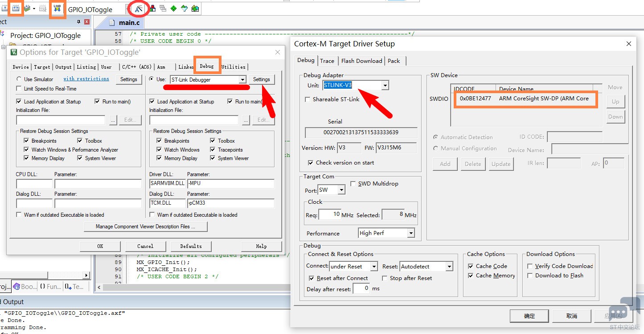Open the Output tab in Options dialog
The width and height of the screenshot is (644, 334).
click(63, 67)
